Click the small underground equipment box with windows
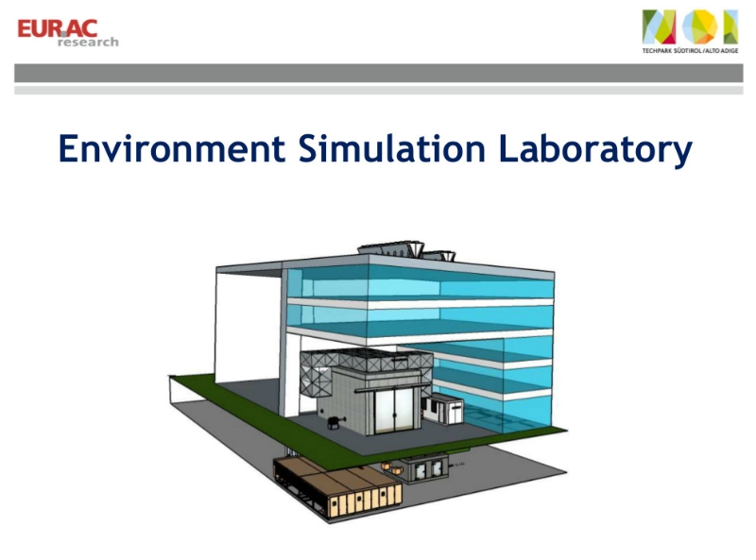 [x=422, y=467]
